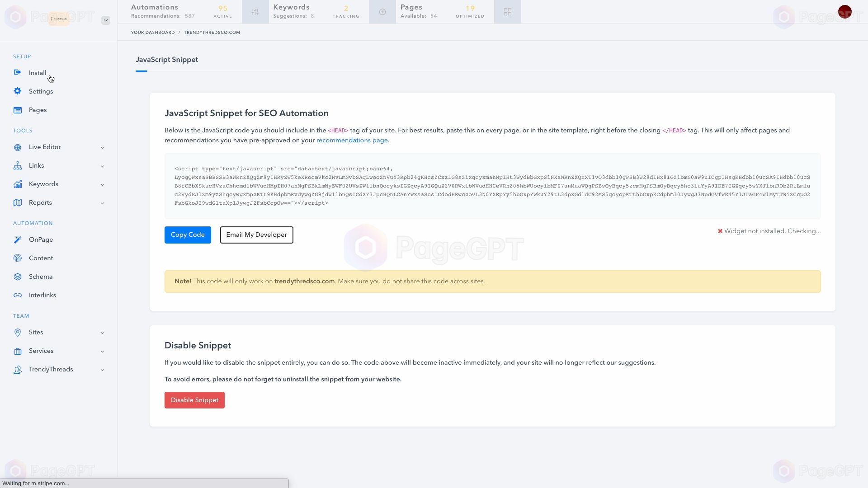
Task: Click the Schema automation icon
Action: [x=18, y=277]
